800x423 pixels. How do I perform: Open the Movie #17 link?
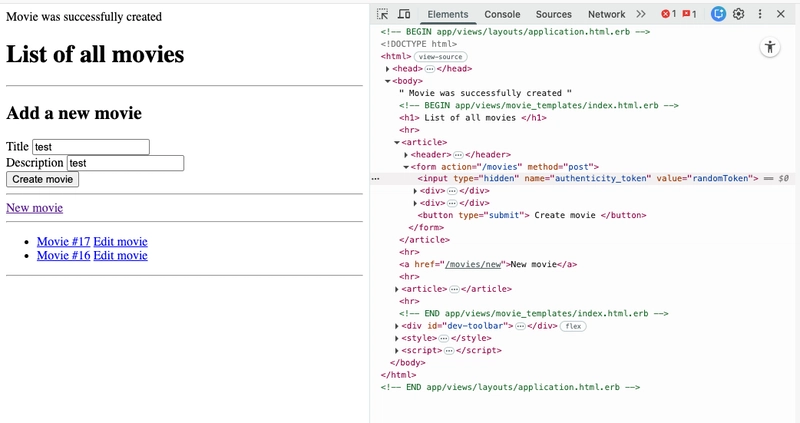pyautogui.click(x=63, y=241)
